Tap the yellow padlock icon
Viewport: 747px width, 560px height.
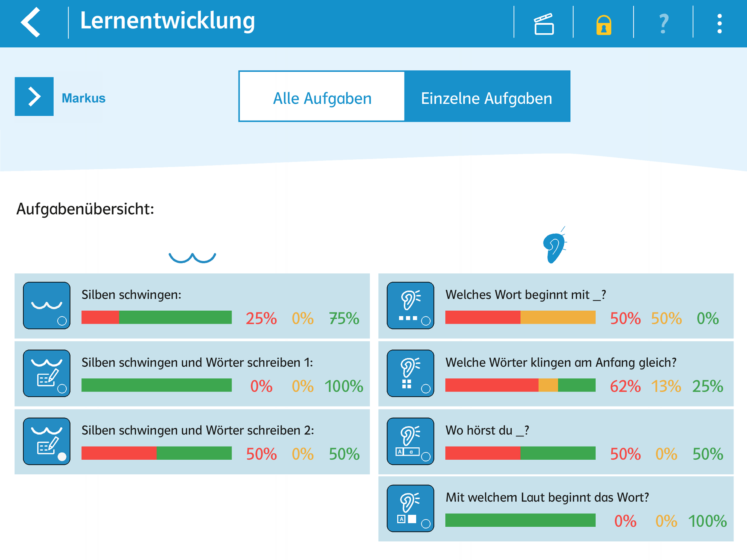click(x=603, y=24)
